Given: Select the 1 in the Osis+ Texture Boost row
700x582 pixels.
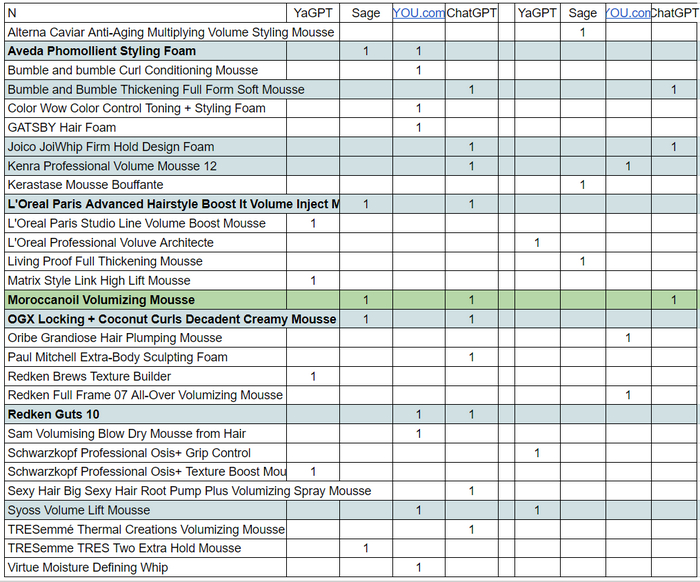Looking at the screenshot, I should pyautogui.click(x=313, y=472).
